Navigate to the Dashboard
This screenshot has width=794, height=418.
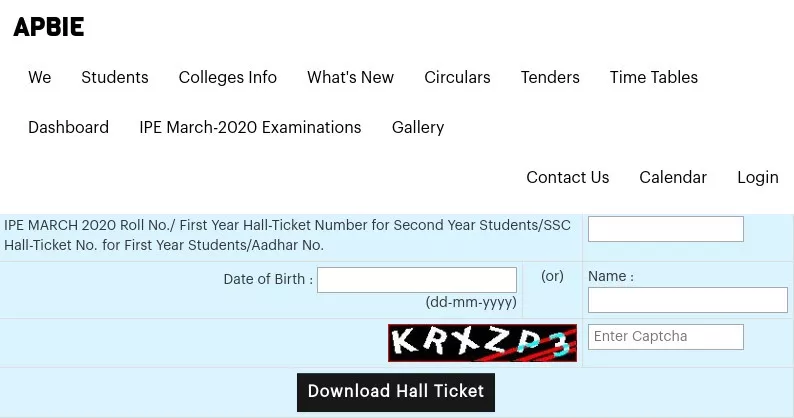click(x=68, y=127)
